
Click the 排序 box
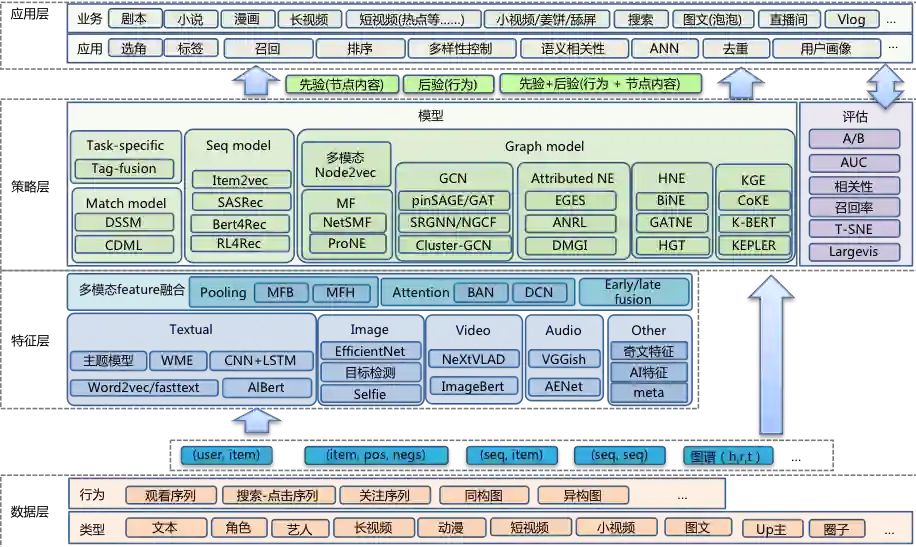coord(360,49)
